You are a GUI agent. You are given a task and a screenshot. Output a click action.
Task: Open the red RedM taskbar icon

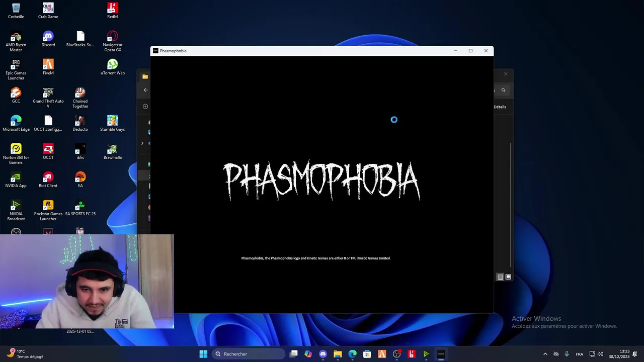click(412, 354)
